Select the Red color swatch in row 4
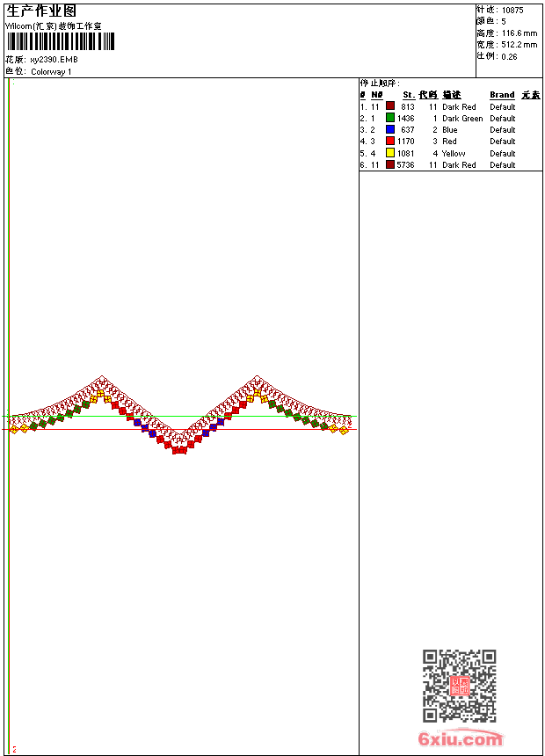Image resolution: width=545 pixels, height=756 pixels. click(390, 141)
